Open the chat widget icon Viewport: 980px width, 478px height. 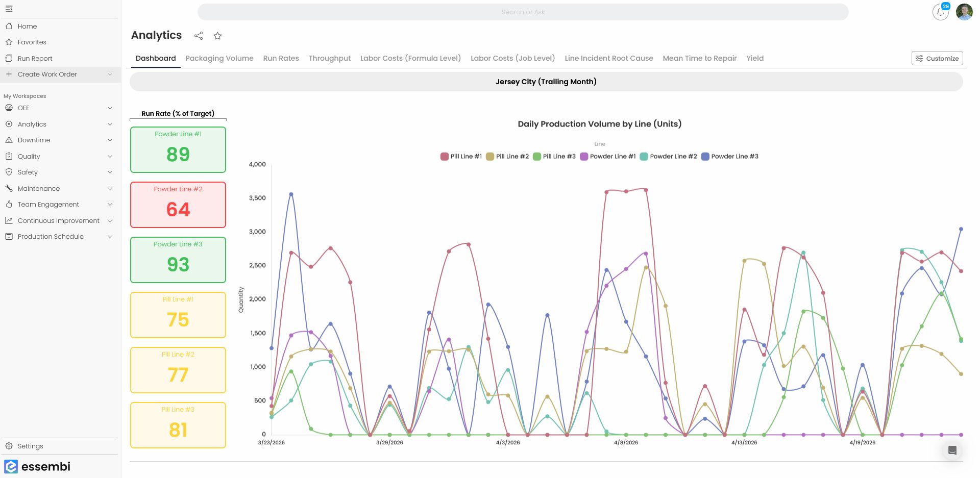tap(952, 450)
